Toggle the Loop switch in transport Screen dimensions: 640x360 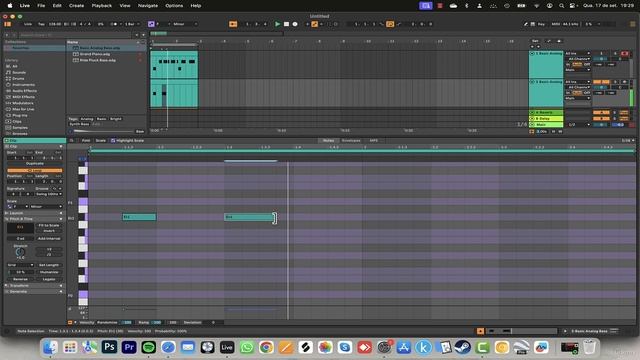[x=390, y=24]
